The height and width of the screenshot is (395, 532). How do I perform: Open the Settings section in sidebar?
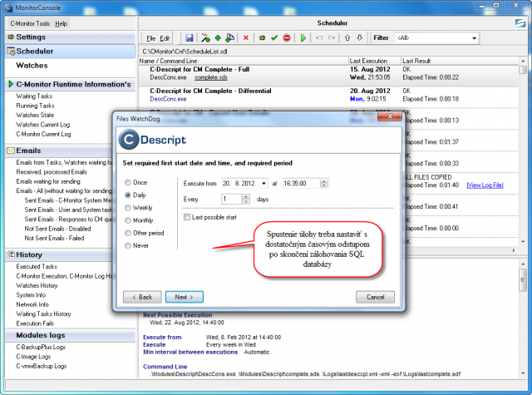70,37
